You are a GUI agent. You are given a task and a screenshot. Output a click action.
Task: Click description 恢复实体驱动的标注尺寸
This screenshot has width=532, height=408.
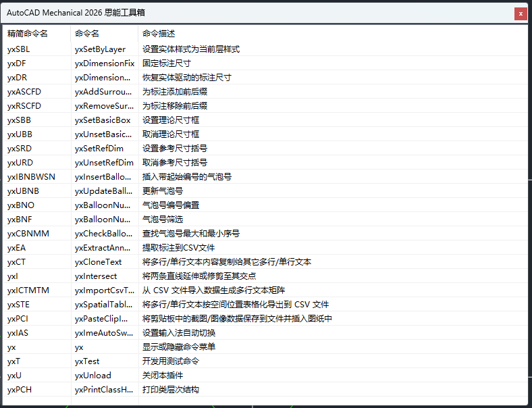pos(186,78)
